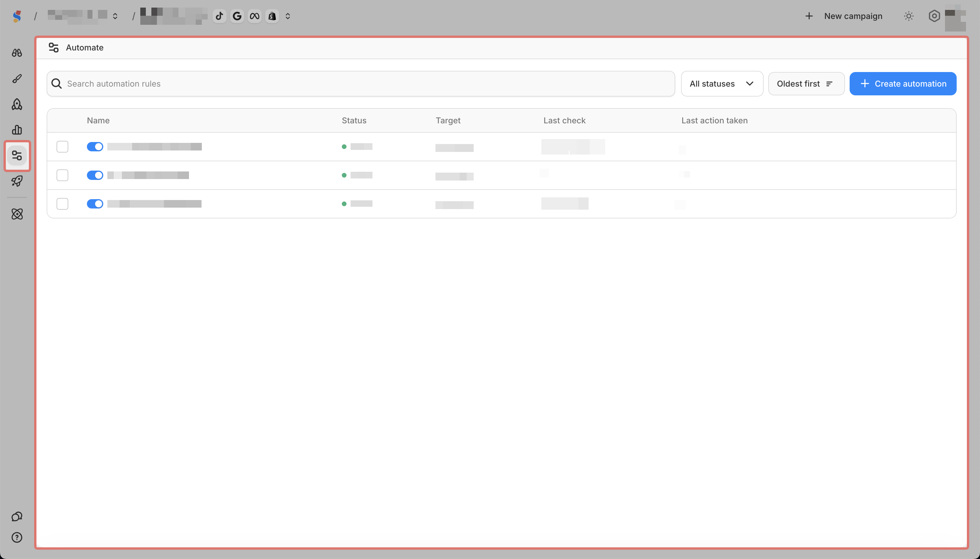Open the help question mark icon

tap(17, 537)
